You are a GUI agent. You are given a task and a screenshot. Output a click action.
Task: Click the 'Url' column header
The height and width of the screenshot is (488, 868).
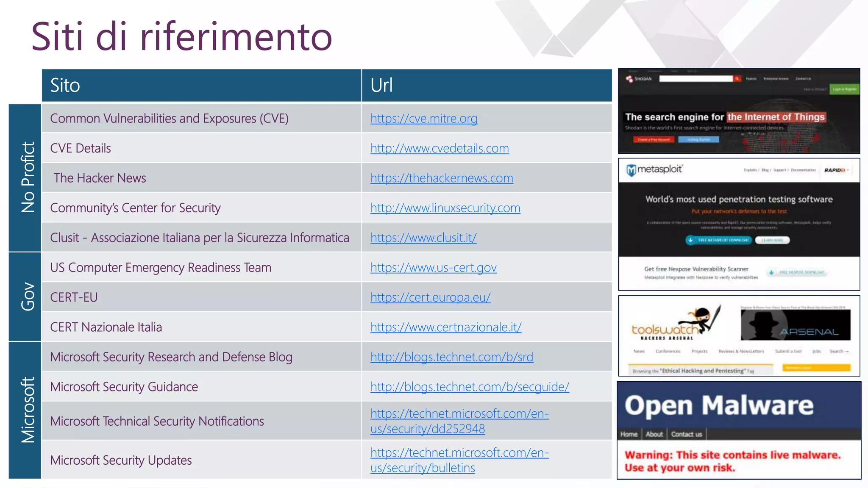click(x=487, y=85)
